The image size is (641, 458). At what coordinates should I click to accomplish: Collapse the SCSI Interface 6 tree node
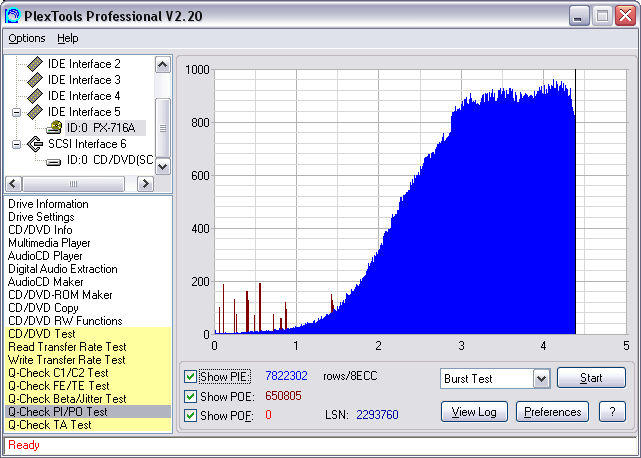16,144
